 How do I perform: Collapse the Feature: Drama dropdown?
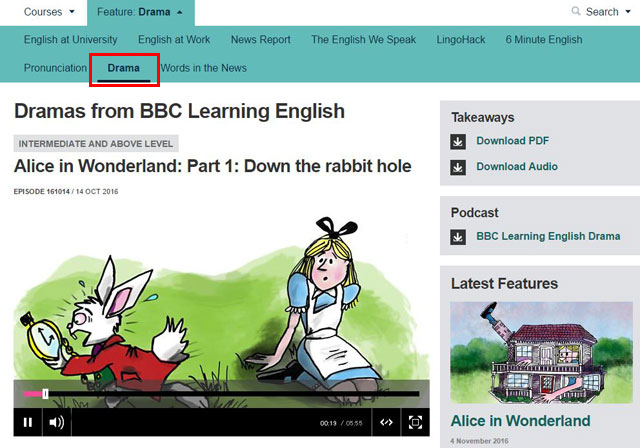(x=140, y=12)
